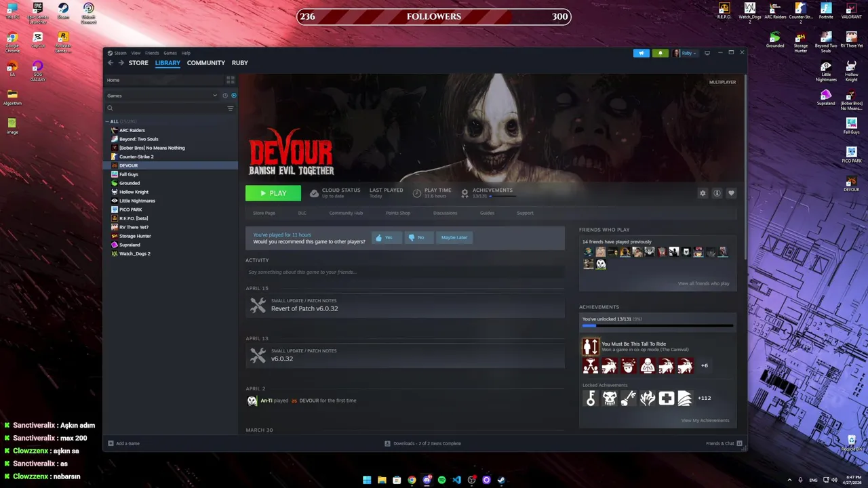Open the Big Picture monitor icon
The width and height of the screenshot is (868, 488).
tap(707, 53)
